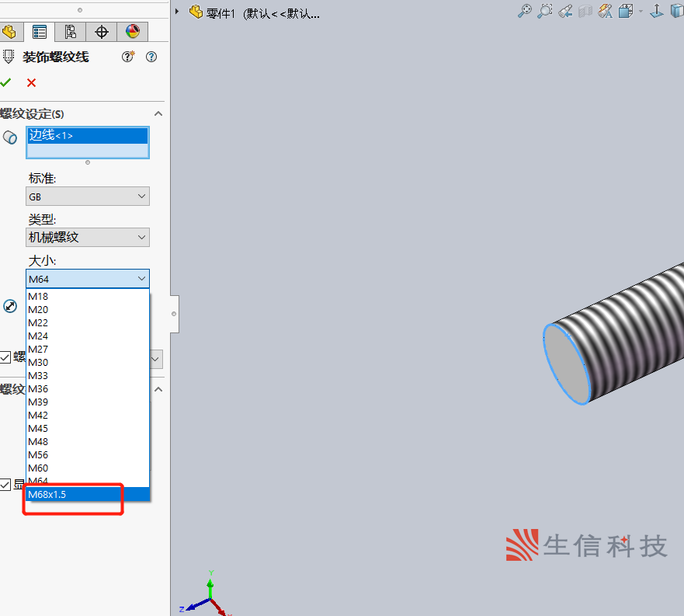Open the 标准 GB dropdown

pos(88,197)
